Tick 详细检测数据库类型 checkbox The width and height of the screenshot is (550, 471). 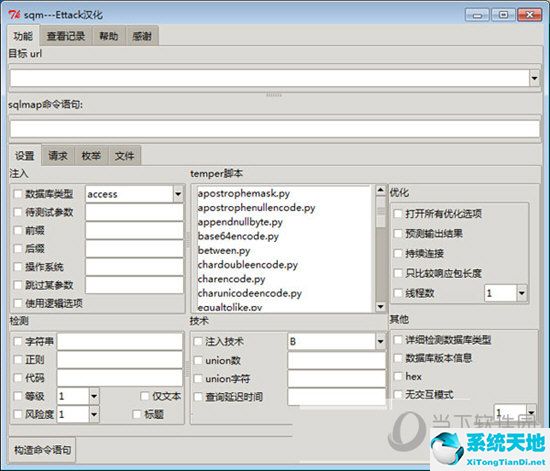tap(398, 339)
